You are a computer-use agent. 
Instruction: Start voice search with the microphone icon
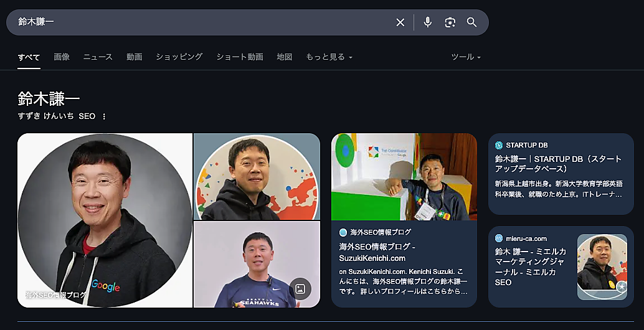click(427, 22)
